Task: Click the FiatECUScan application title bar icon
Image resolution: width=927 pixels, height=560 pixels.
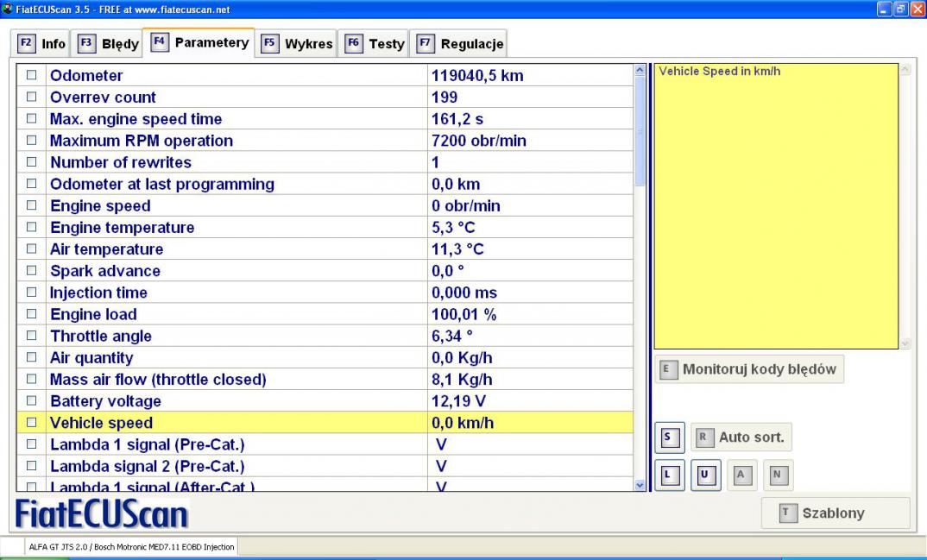Action: click(x=7, y=9)
